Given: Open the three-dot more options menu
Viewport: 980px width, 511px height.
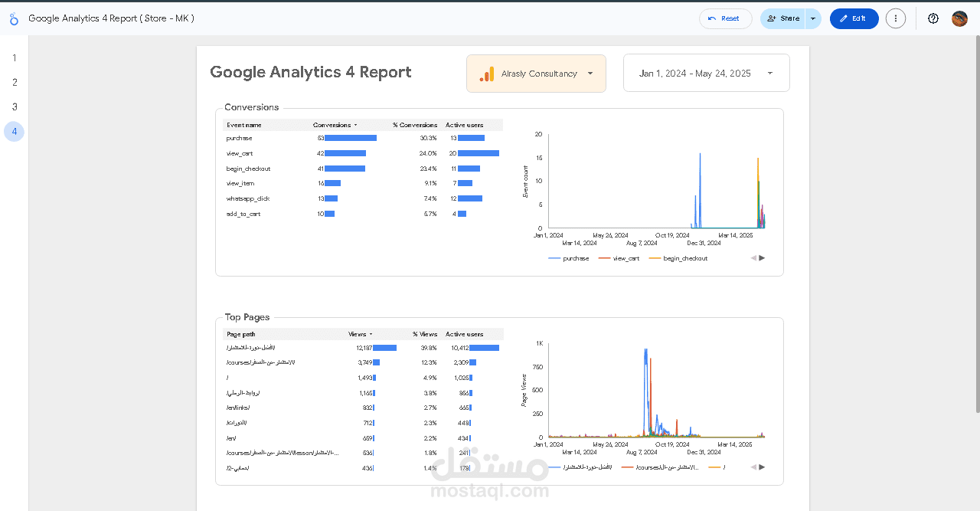Looking at the screenshot, I should [x=895, y=18].
